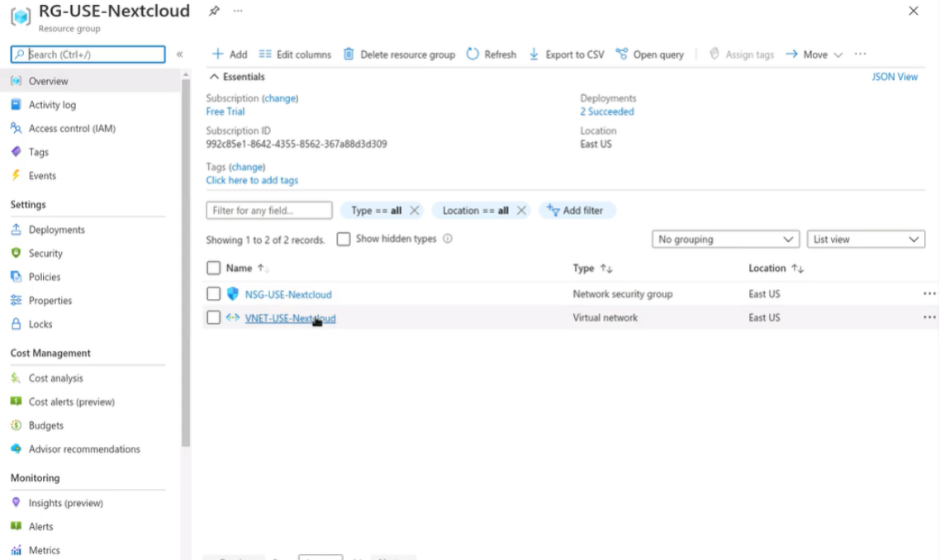
Task: Click the Budgets icon
Action: click(x=17, y=425)
